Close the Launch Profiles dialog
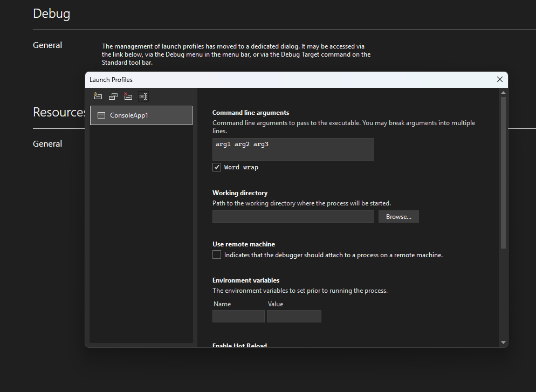The width and height of the screenshot is (536, 392). [x=499, y=80]
